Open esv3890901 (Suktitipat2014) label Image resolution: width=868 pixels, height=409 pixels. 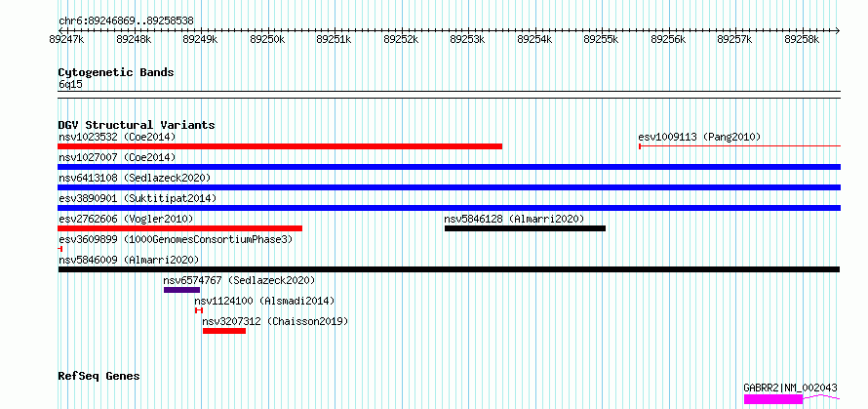(x=138, y=198)
